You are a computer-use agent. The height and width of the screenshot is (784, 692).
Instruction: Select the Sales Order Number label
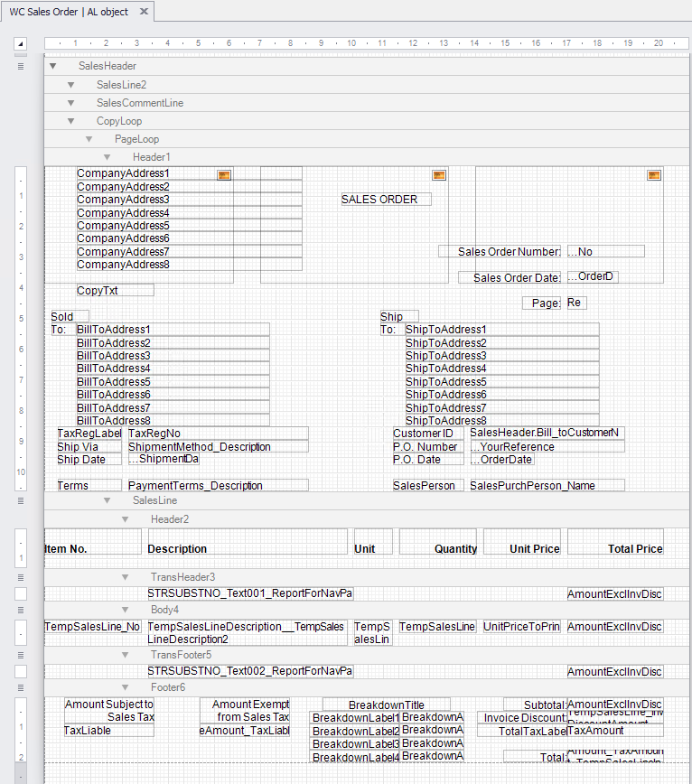(500, 251)
